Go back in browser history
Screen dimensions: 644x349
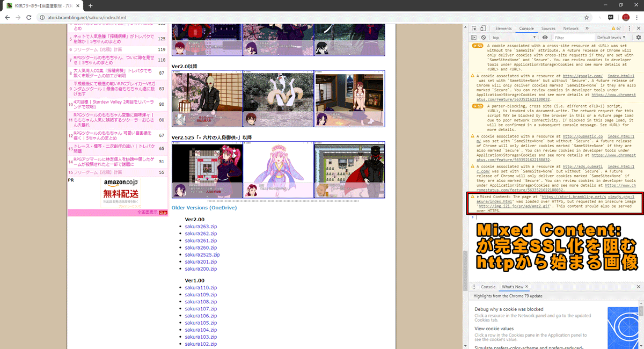[8, 17]
